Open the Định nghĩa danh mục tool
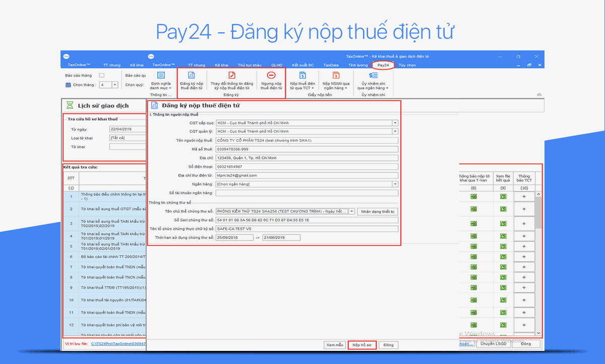The height and width of the screenshot is (364, 605). [x=161, y=75]
